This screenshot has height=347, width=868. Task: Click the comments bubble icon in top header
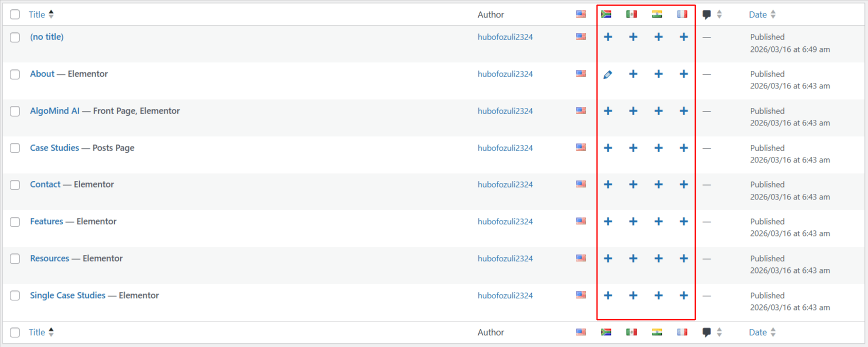coord(707,15)
